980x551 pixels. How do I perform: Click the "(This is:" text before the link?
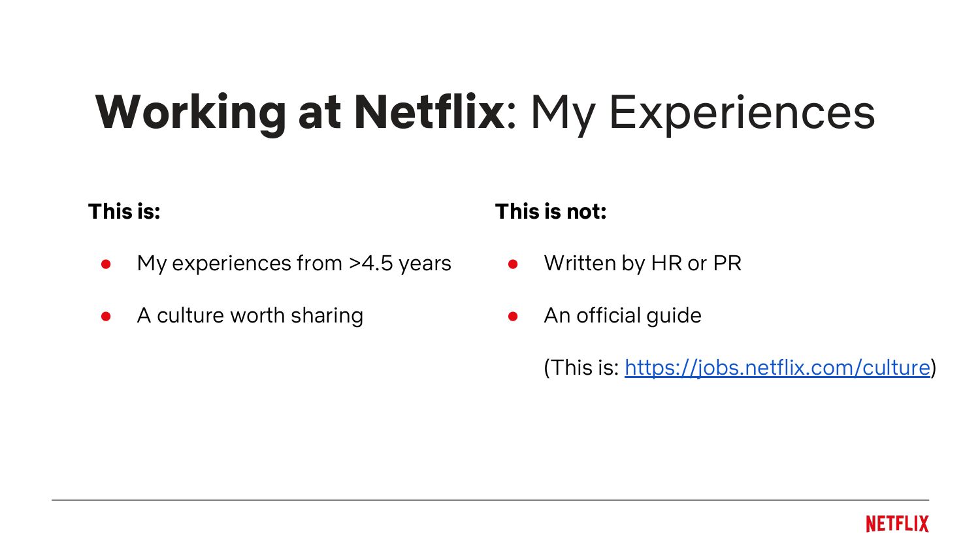click(x=581, y=368)
